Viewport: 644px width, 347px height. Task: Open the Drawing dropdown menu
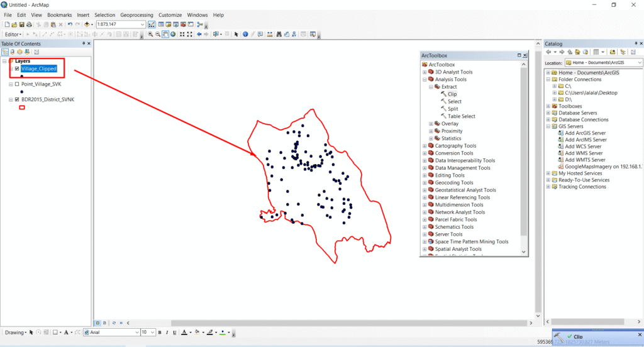[16, 333]
